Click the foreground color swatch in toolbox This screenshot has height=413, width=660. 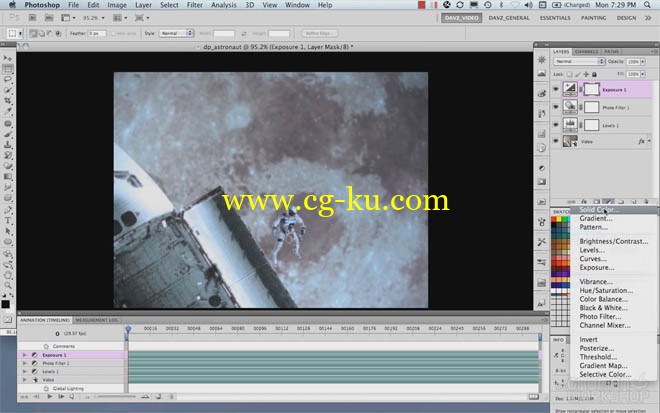tap(5, 304)
